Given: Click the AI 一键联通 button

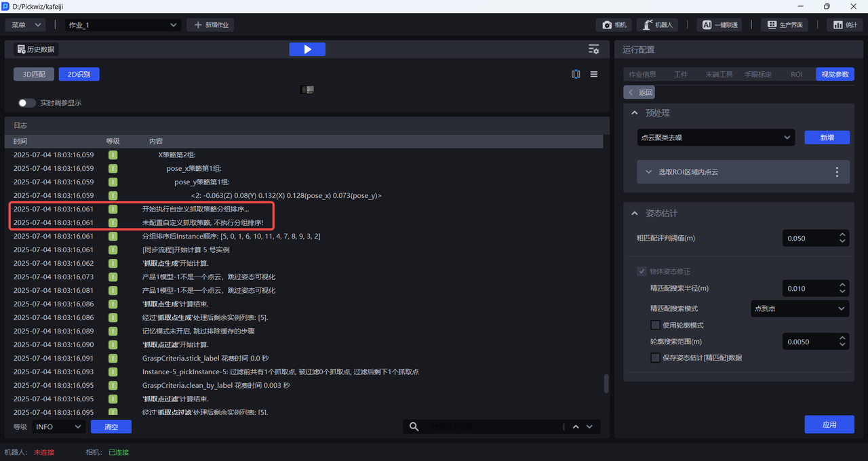Looking at the screenshot, I should pyautogui.click(x=719, y=25).
